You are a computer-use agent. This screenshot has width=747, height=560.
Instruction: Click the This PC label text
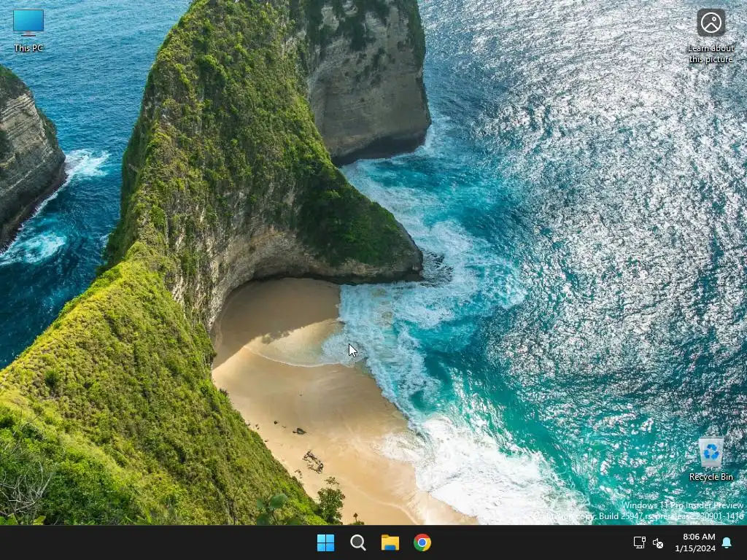click(x=28, y=48)
